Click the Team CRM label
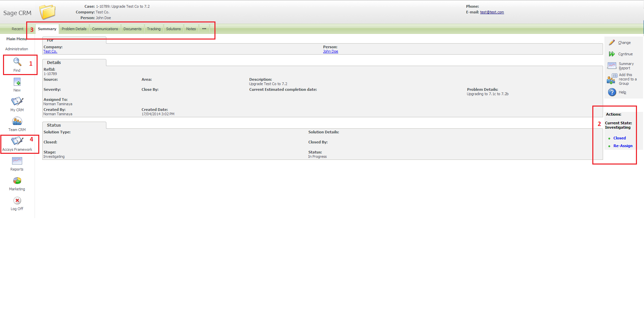 17,130
